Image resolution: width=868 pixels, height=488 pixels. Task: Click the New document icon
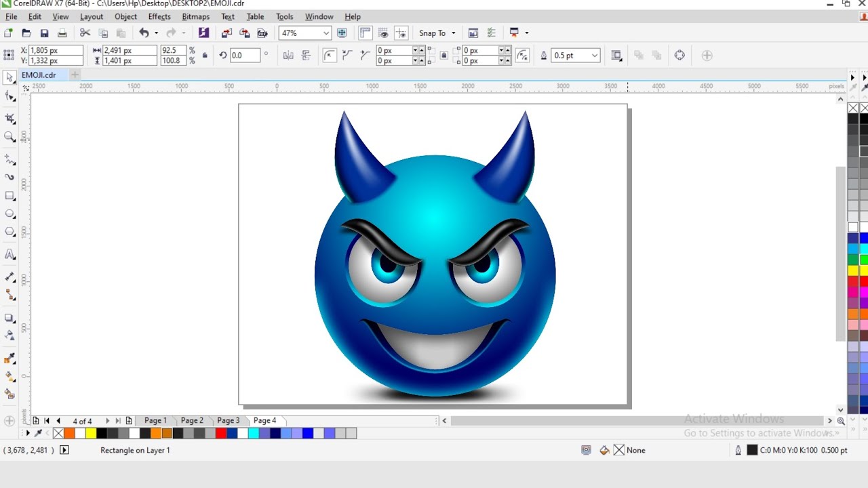[8, 33]
